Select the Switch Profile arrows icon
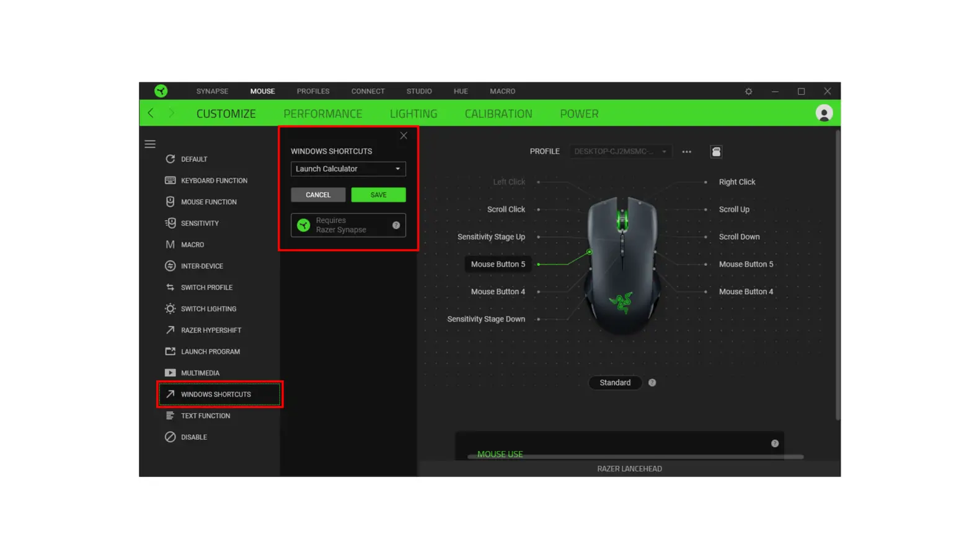This screenshot has width=972, height=560. (170, 287)
